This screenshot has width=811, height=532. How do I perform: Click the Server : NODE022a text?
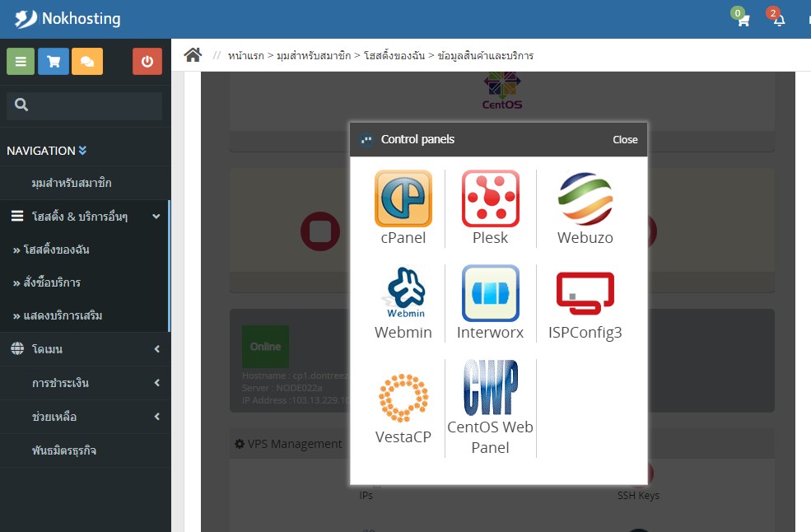(x=282, y=388)
